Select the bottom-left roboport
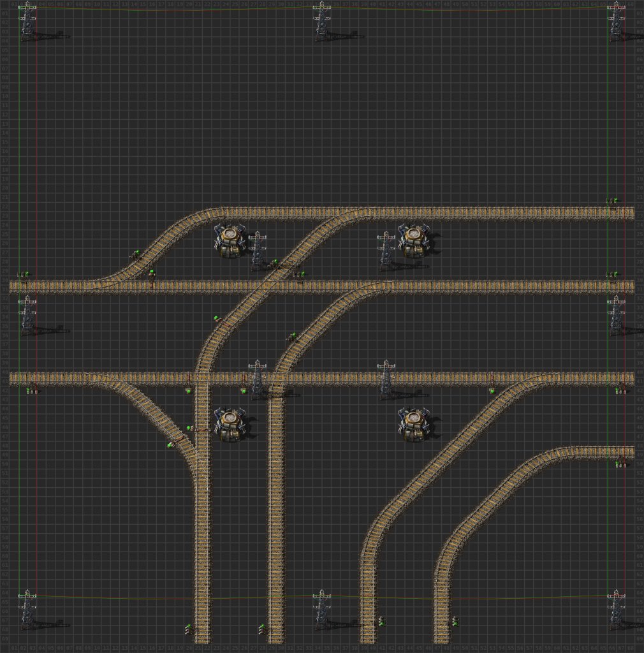Viewport: 644px width, 653px height. [x=230, y=424]
